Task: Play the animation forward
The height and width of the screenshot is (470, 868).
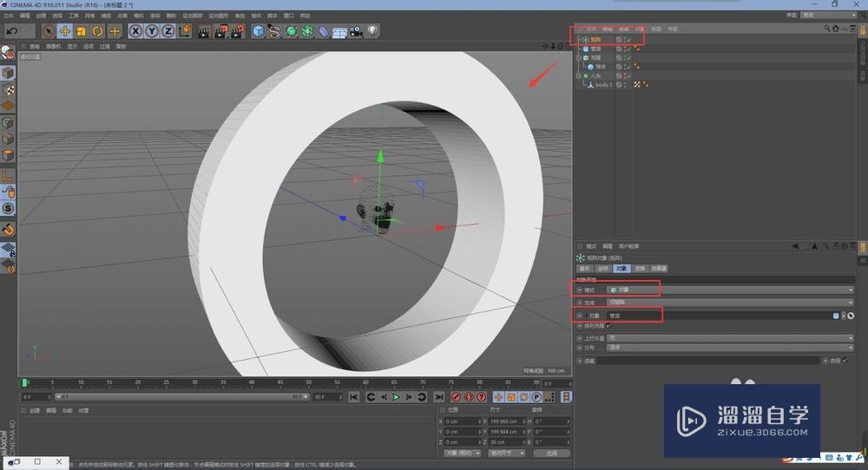Action: coord(397,397)
